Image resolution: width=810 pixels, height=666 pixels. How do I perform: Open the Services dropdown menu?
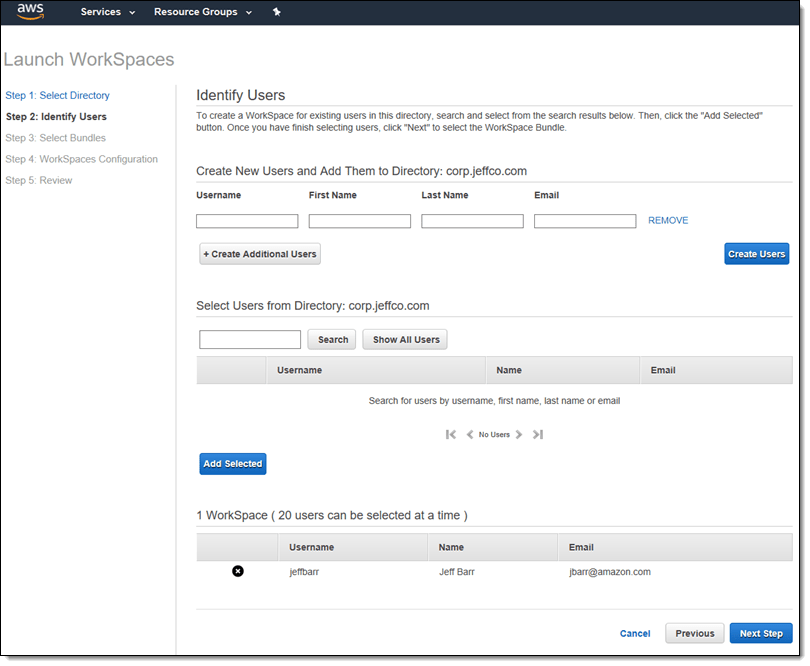100,12
